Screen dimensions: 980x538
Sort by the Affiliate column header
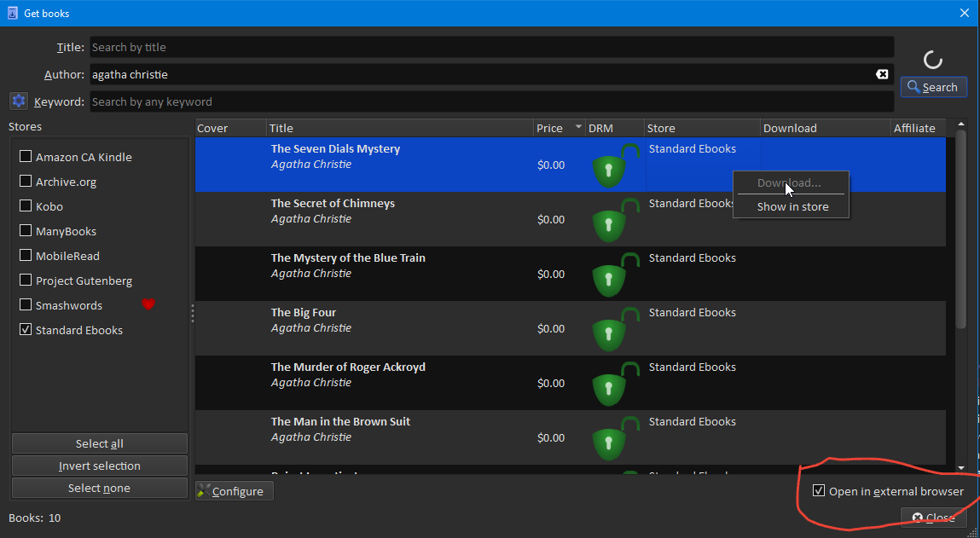coord(918,128)
